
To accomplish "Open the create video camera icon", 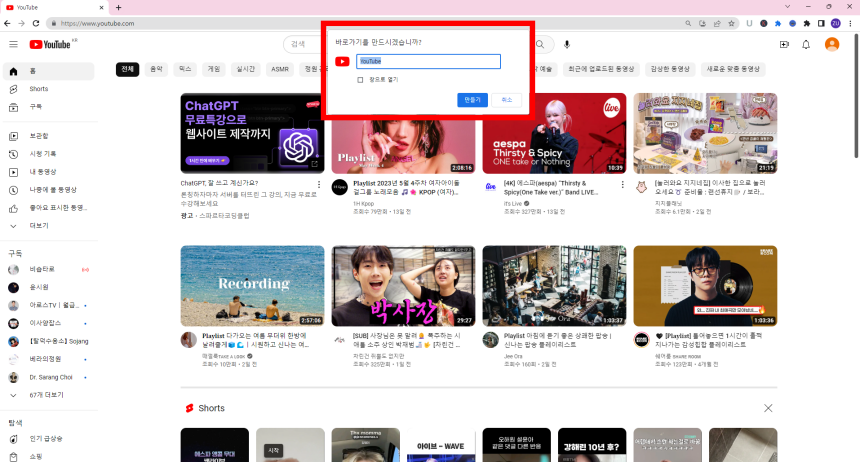I will click(784, 44).
